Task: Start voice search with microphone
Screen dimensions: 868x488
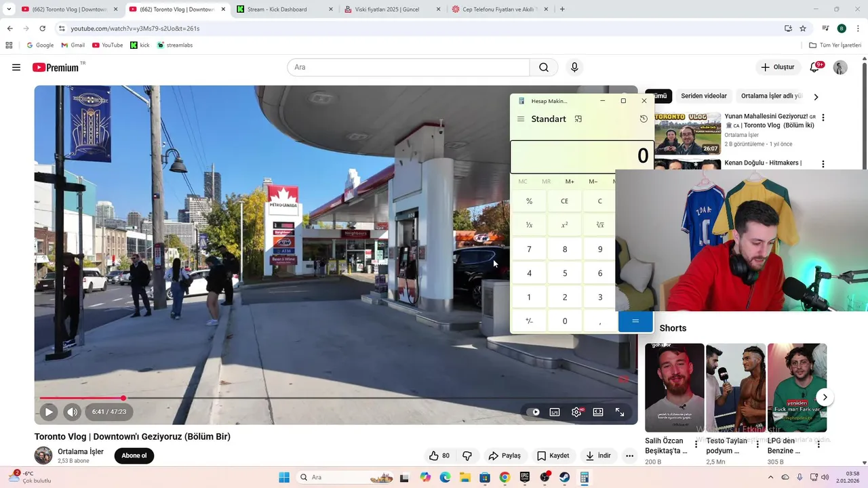Action: point(574,67)
